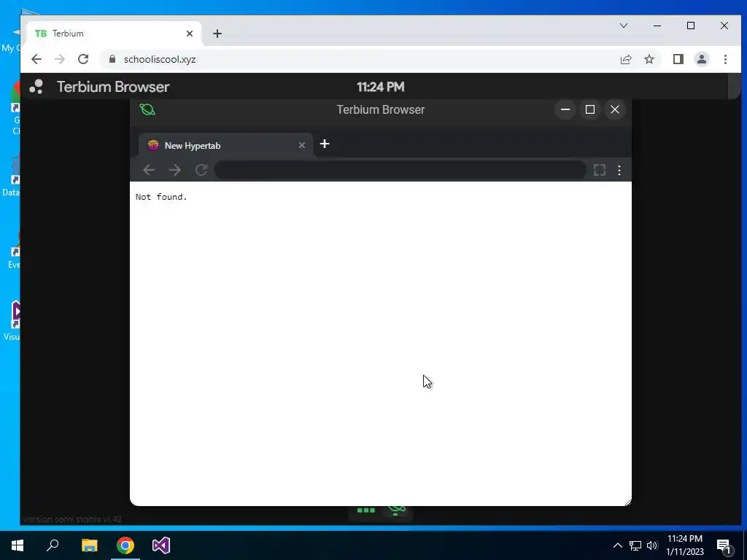
Task: Bookmark this tab with the star icon
Action: tap(649, 60)
